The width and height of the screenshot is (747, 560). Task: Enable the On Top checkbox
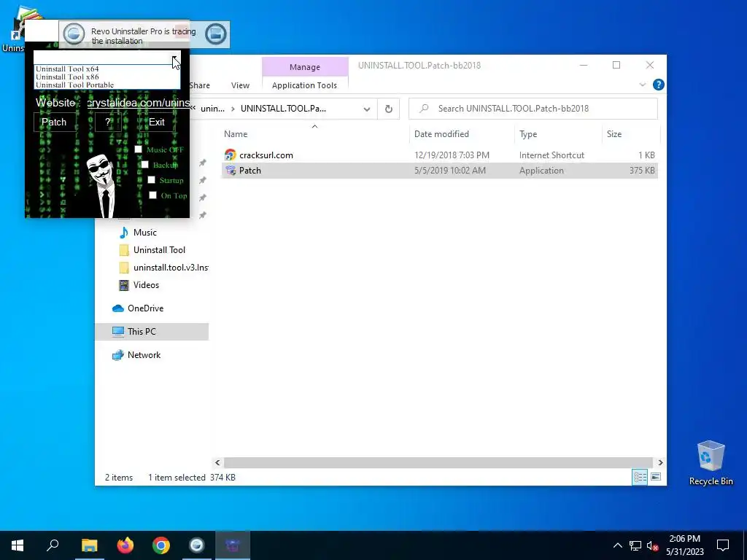click(153, 195)
